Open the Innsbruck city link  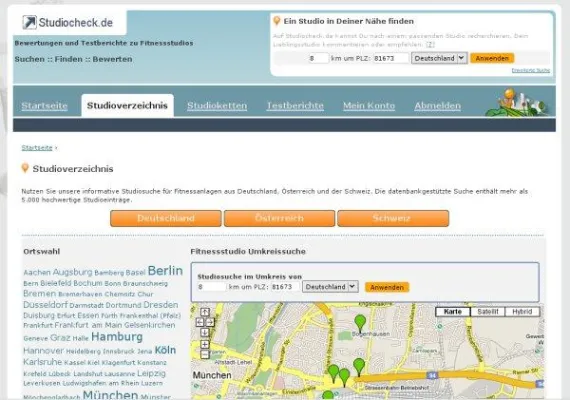pyautogui.click(x=119, y=351)
